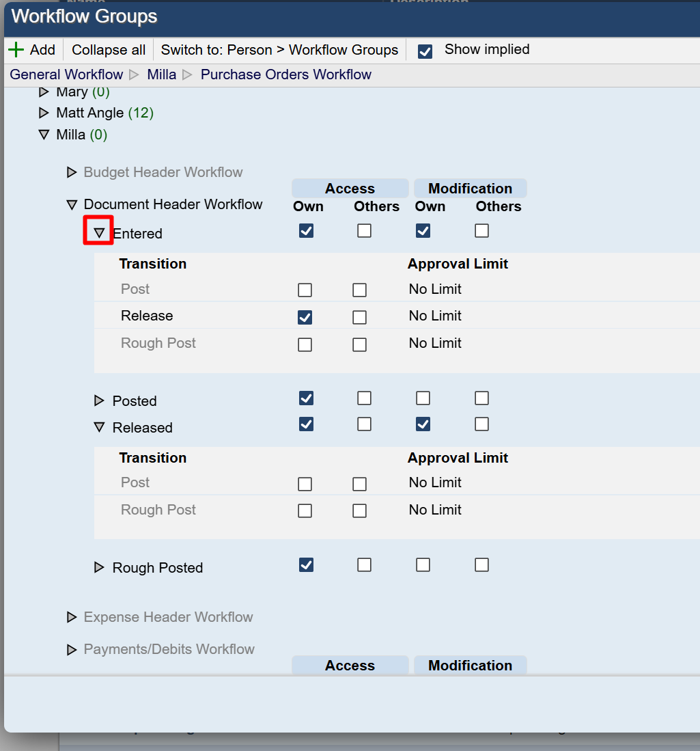Open General Workflow breadcrumb link
The width and height of the screenshot is (700, 751).
click(x=66, y=74)
